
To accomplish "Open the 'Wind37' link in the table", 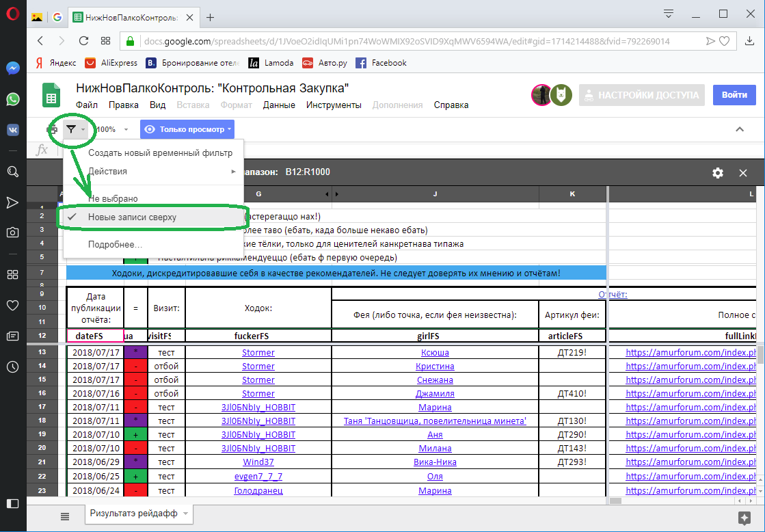I will 258,462.
